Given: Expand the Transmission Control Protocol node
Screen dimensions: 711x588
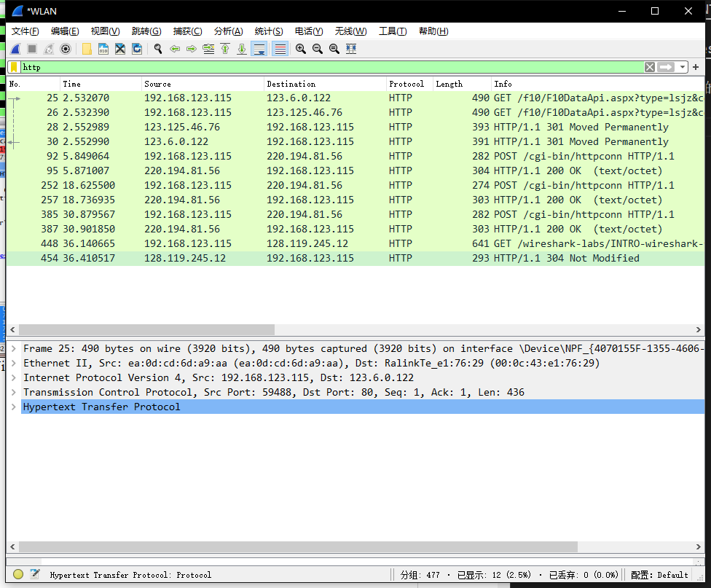Looking at the screenshot, I should [x=15, y=392].
